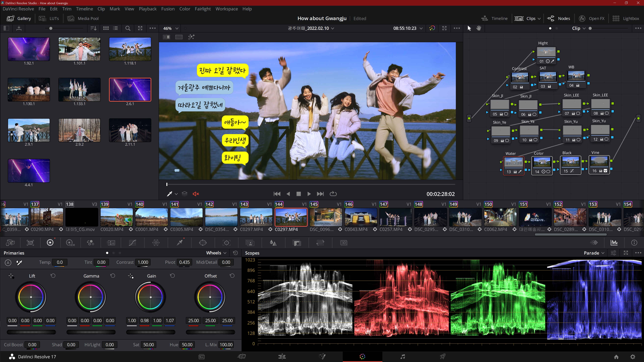Screen dimensions: 644x362
Task: Open the Color Match palette
Action: (x=30, y=243)
